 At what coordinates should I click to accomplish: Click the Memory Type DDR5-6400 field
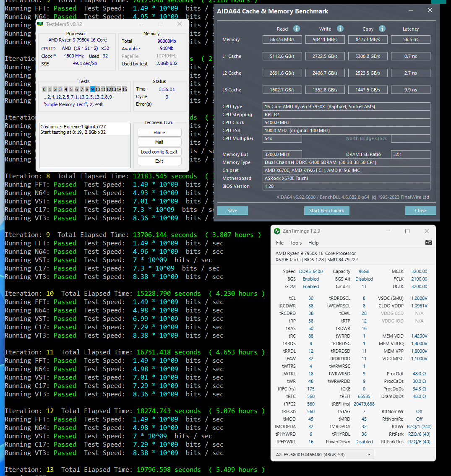pos(346,162)
